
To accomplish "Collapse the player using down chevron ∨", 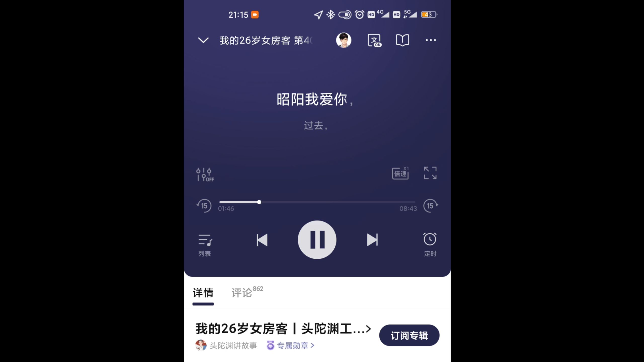I will pos(204,40).
